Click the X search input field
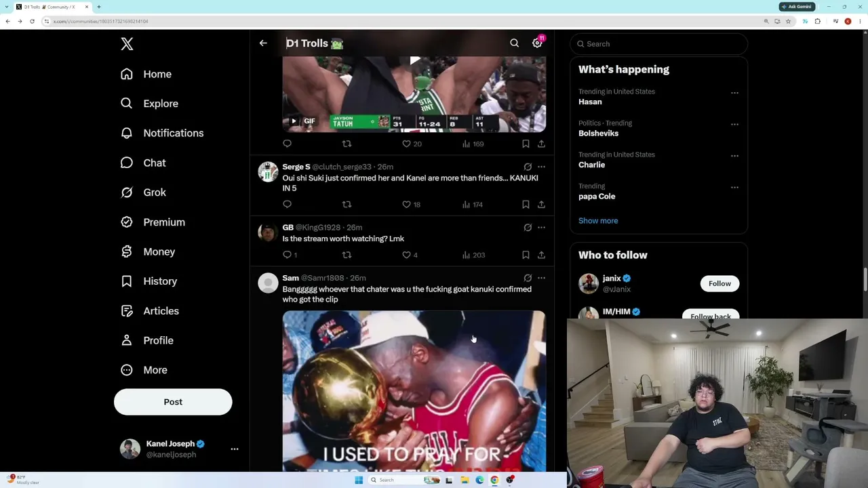Viewport: 868px width, 488px height. pyautogui.click(x=658, y=44)
